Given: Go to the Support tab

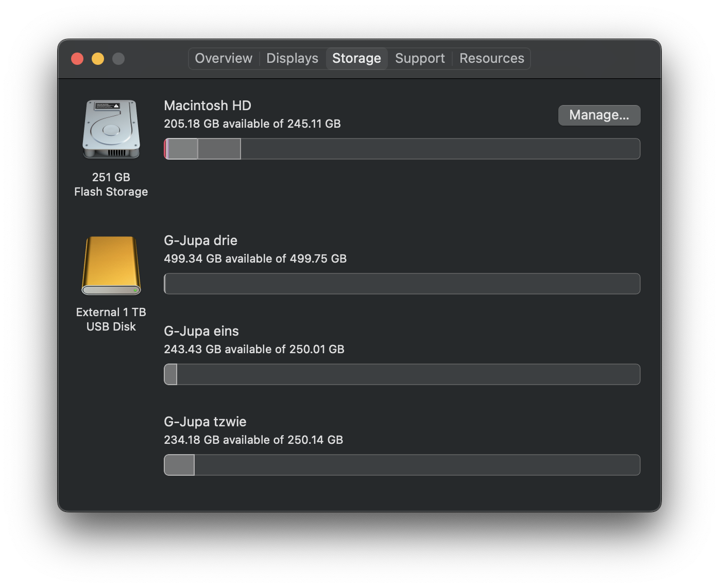Looking at the screenshot, I should pyautogui.click(x=420, y=58).
